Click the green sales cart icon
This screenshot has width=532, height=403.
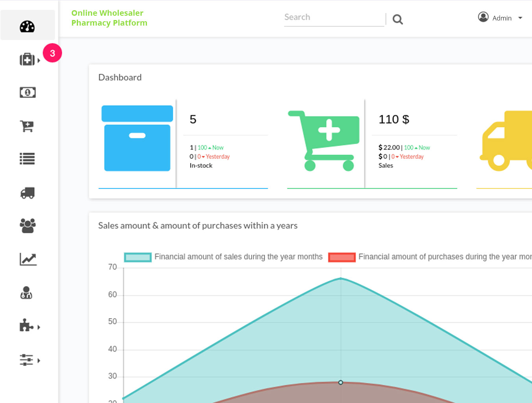(324, 140)
